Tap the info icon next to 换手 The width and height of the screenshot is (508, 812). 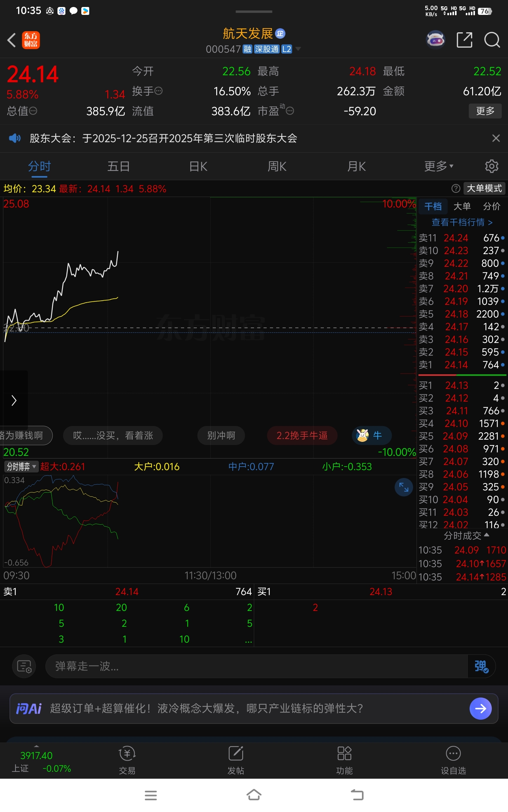tap(158, 91)
